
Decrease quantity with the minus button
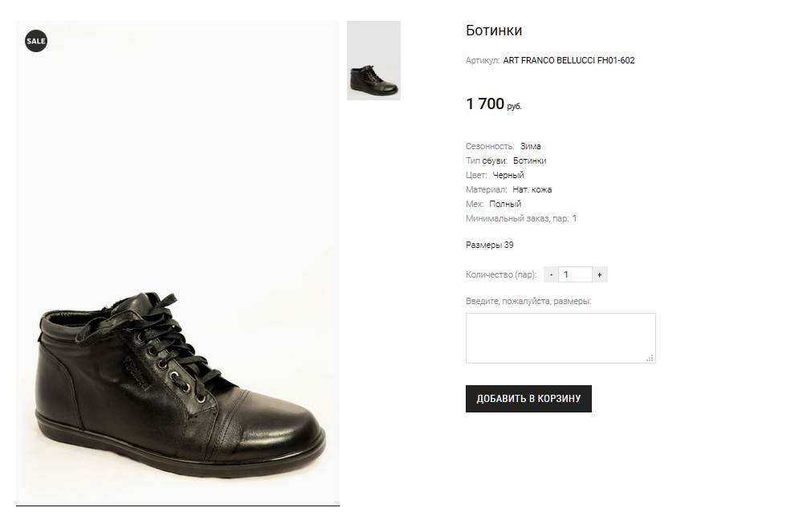[x=551, y=274]
